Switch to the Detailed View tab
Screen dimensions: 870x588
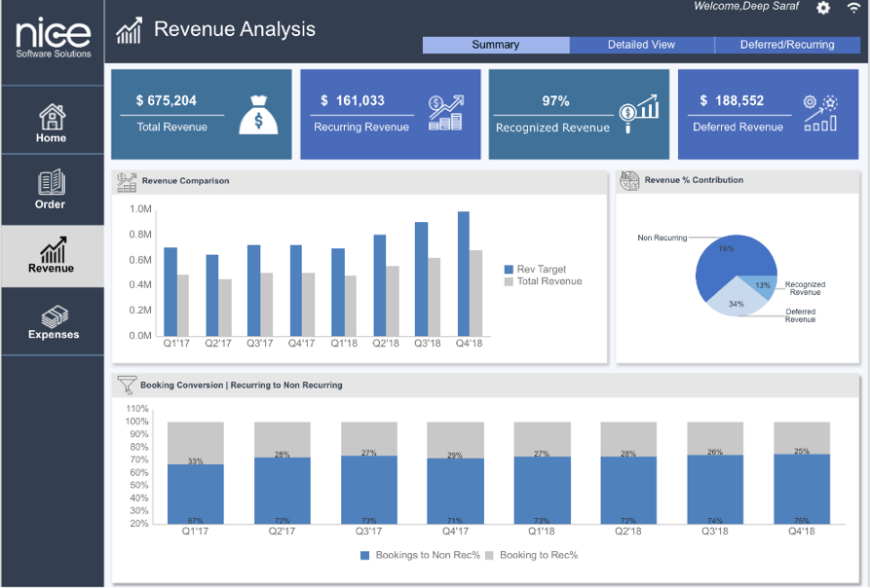click(641, 45)
